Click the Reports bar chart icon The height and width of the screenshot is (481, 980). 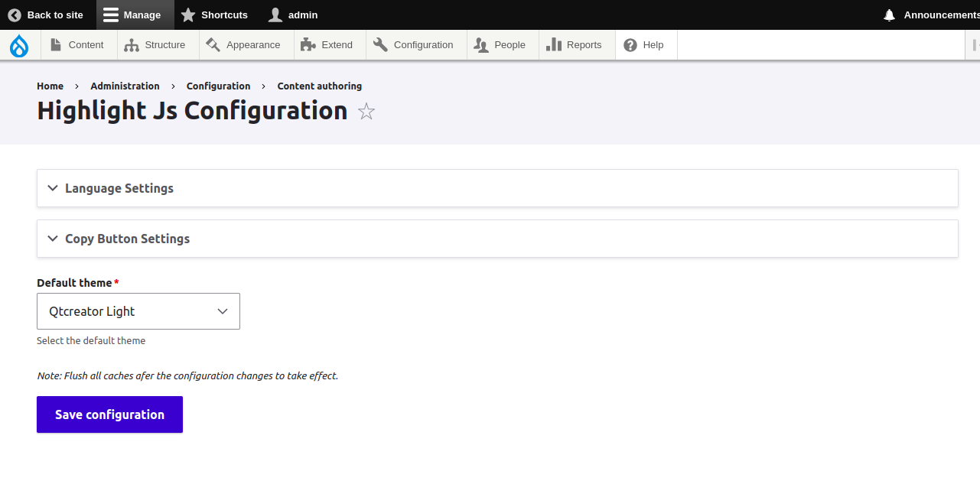[x=554, y=45]
